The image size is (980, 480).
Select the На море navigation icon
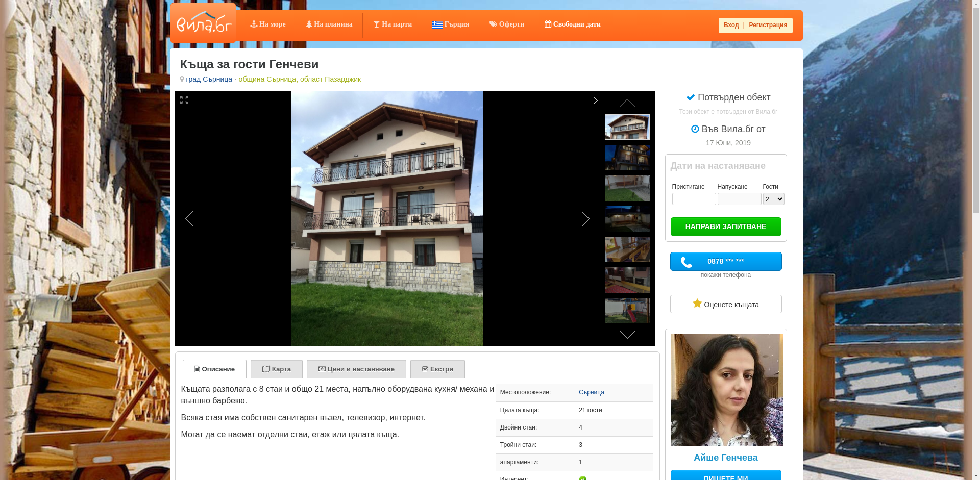pyautogui.click(x=254, y=24)
